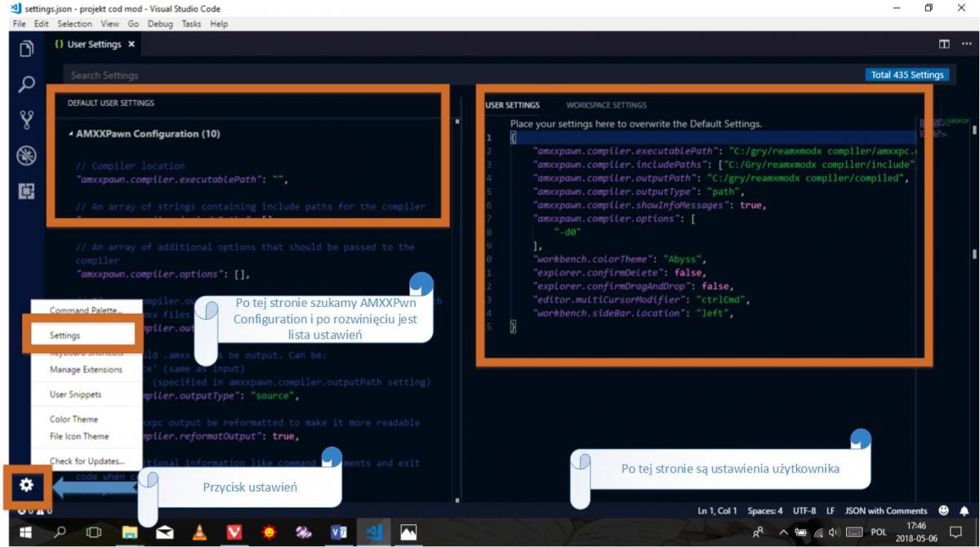Collapse AMXXPawn Configuration section

coord(70,134)
